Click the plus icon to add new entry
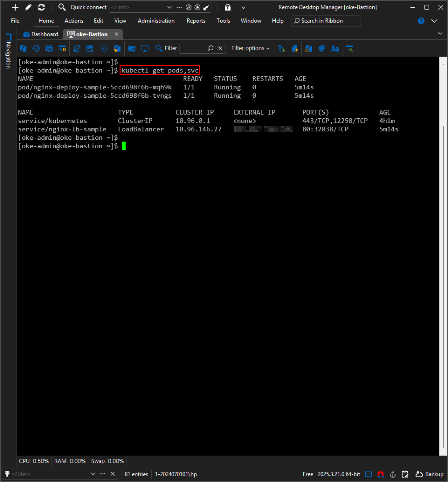The width and height of the screenshot is (448, 482). pos(15,7)
